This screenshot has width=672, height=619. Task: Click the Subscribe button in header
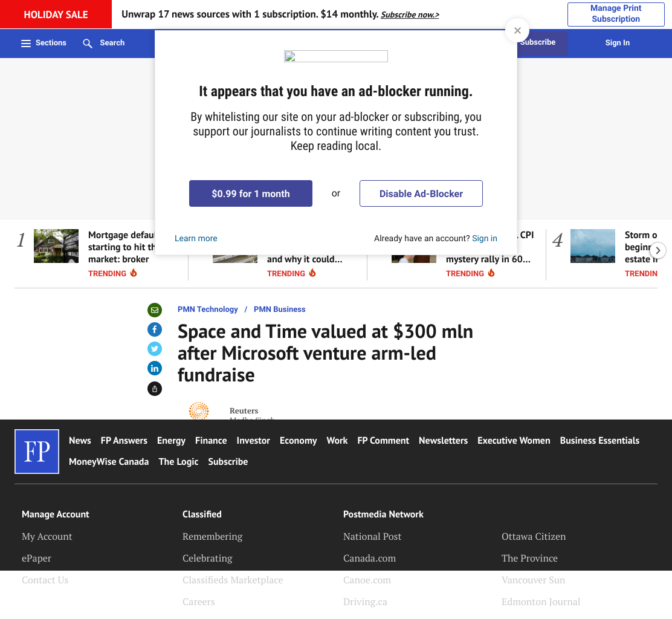click(x=542, y=43)
